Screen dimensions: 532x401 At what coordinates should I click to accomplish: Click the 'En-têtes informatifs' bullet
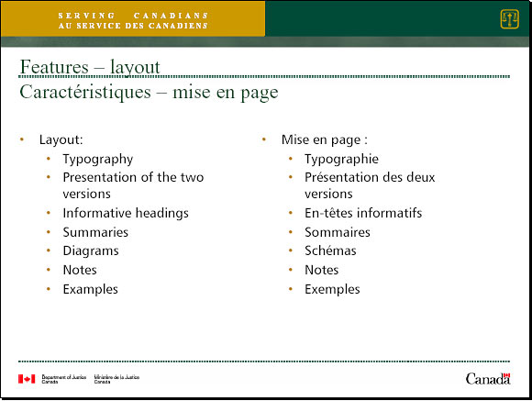363,213
